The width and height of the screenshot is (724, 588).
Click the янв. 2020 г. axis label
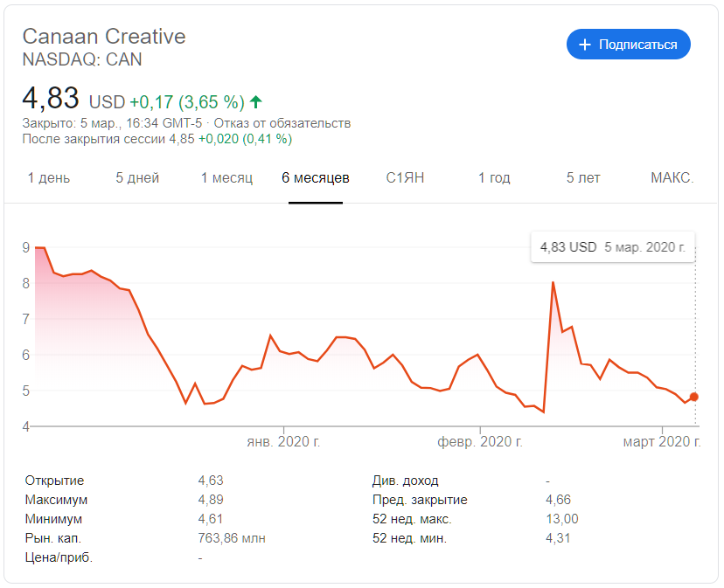[283, 442]
